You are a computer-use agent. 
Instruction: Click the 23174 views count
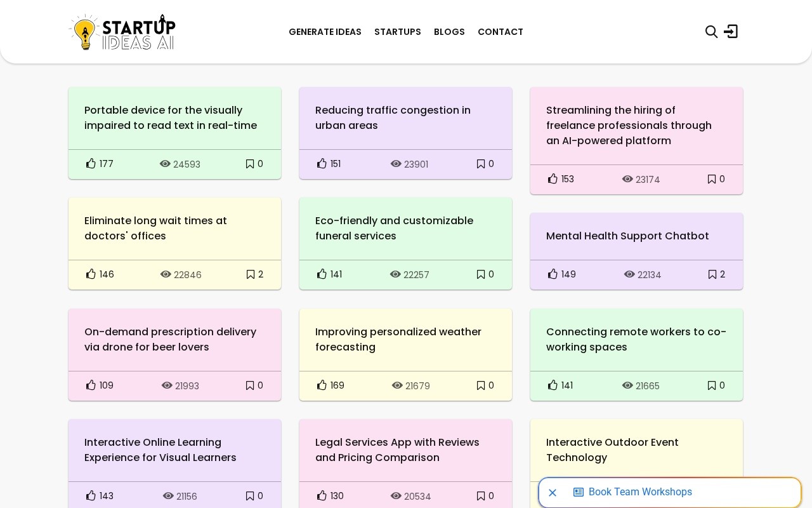click(x=648, y=180)
